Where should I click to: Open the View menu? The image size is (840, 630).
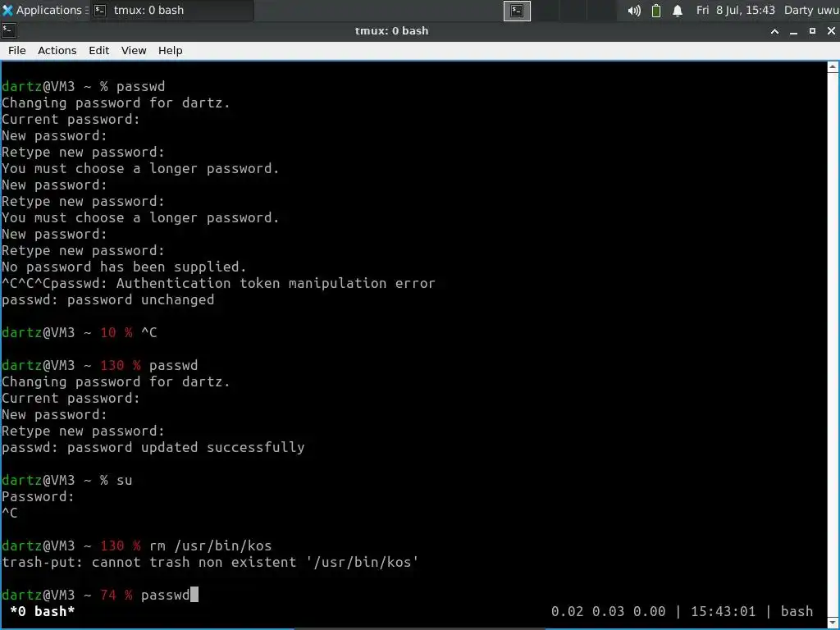[x=134, y=50]
